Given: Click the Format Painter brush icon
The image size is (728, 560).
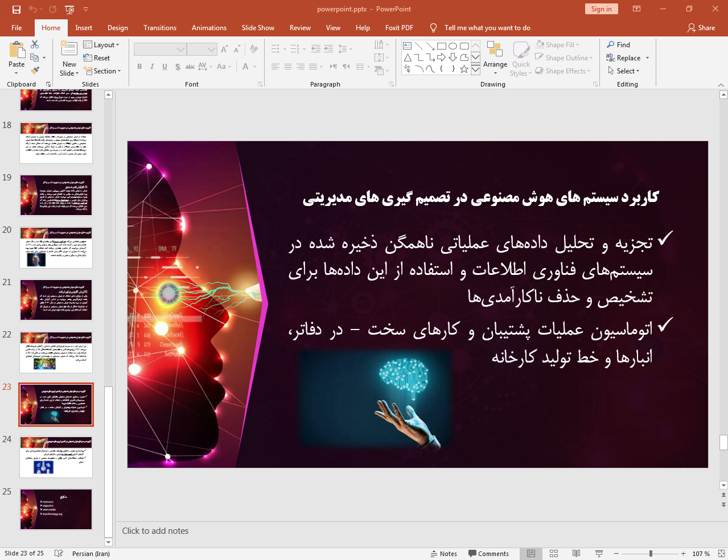Looking at the screenshot, I should [x=35, y=71].
